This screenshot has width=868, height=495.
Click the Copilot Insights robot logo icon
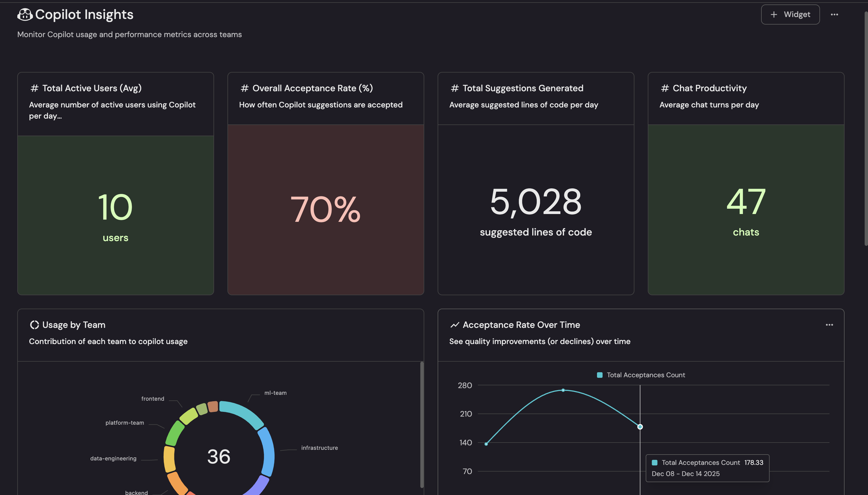click(x=25, y=15)
